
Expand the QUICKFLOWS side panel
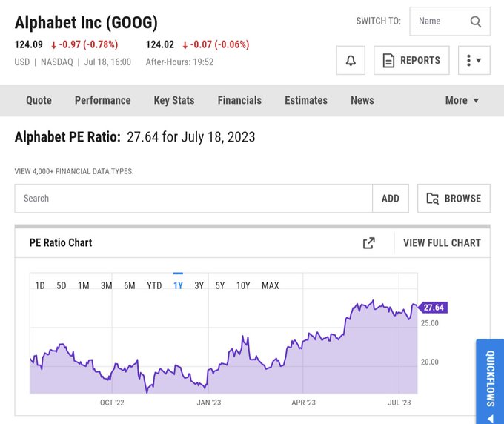[x=490, y=382]
